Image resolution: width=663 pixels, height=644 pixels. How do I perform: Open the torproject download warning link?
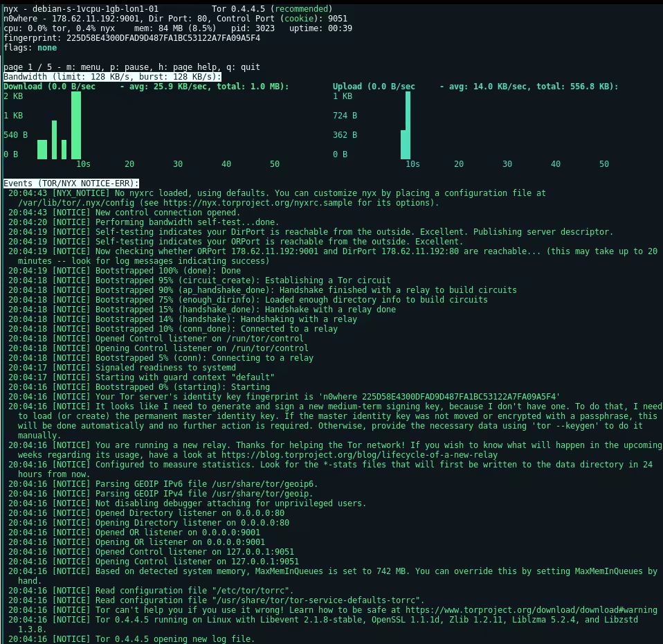(531, 610)
